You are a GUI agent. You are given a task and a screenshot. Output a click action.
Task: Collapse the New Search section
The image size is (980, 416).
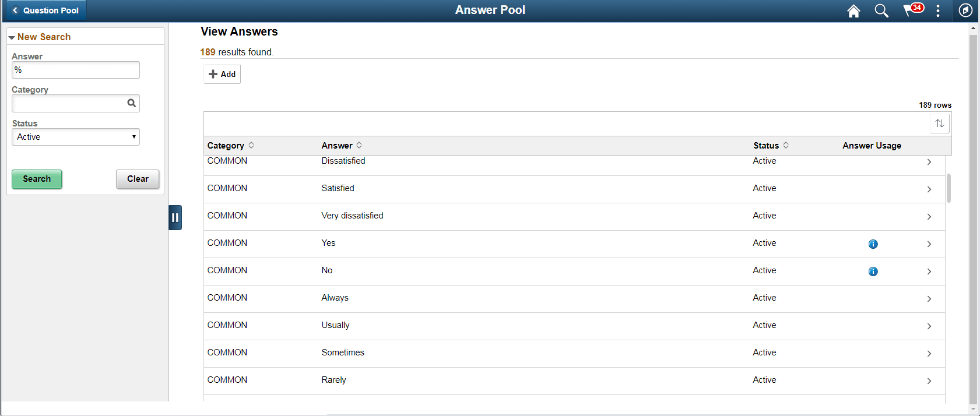[12, 36]
